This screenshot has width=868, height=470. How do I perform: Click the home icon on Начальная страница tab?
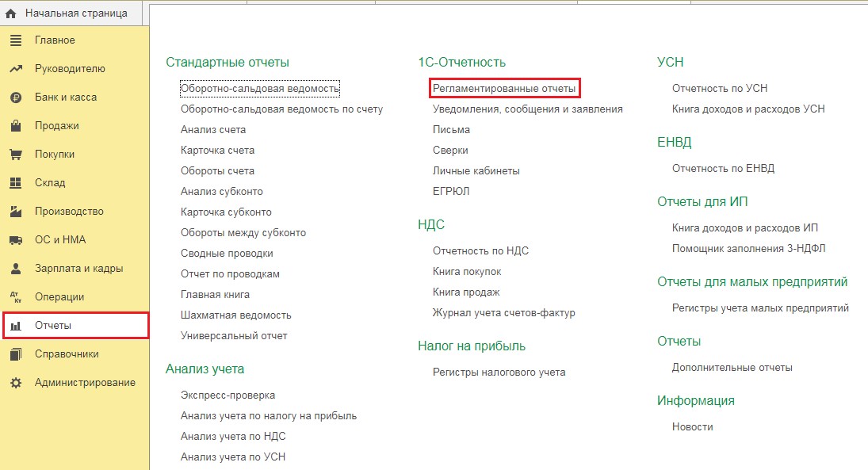pyautogui.click(x=10, y=13)
